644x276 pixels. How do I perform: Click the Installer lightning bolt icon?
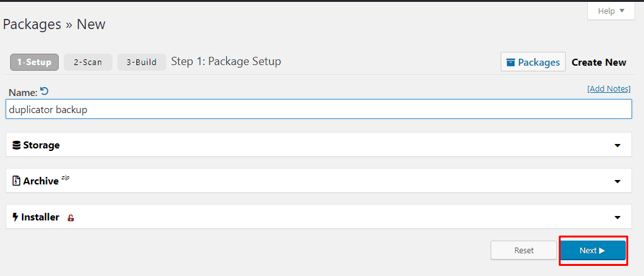click(x=16, y=217)
